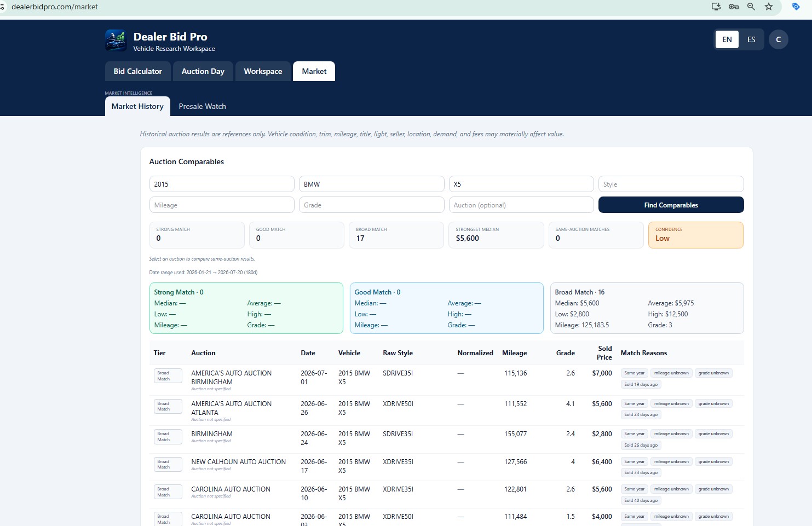Click the install app icon in address bar

[716, 7]
